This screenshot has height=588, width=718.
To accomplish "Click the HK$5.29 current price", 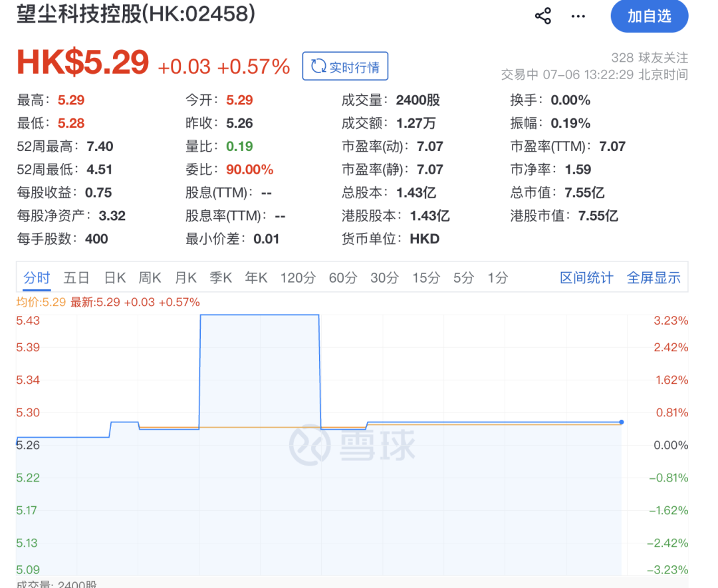I will pyautogui.click(x=83, y=63).
